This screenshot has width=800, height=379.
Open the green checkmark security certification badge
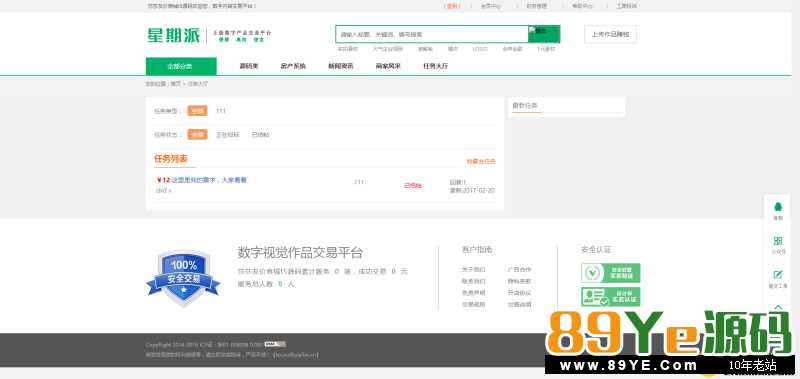[610, 273]
